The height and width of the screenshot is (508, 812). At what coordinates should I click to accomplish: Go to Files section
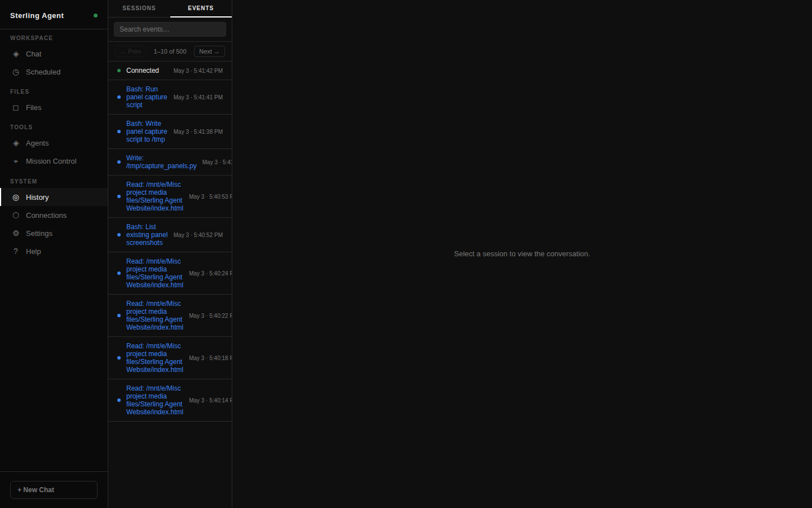pos(54,108)
